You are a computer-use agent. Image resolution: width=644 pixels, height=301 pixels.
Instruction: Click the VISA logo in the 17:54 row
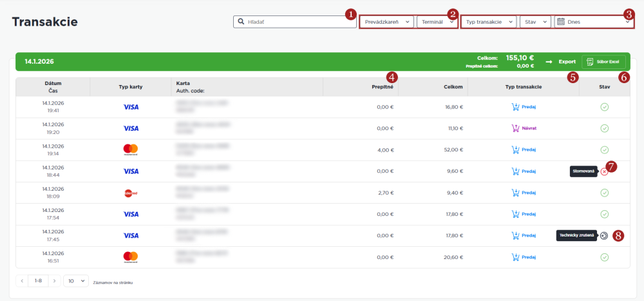pyautogui.click(x=131, y=214)
